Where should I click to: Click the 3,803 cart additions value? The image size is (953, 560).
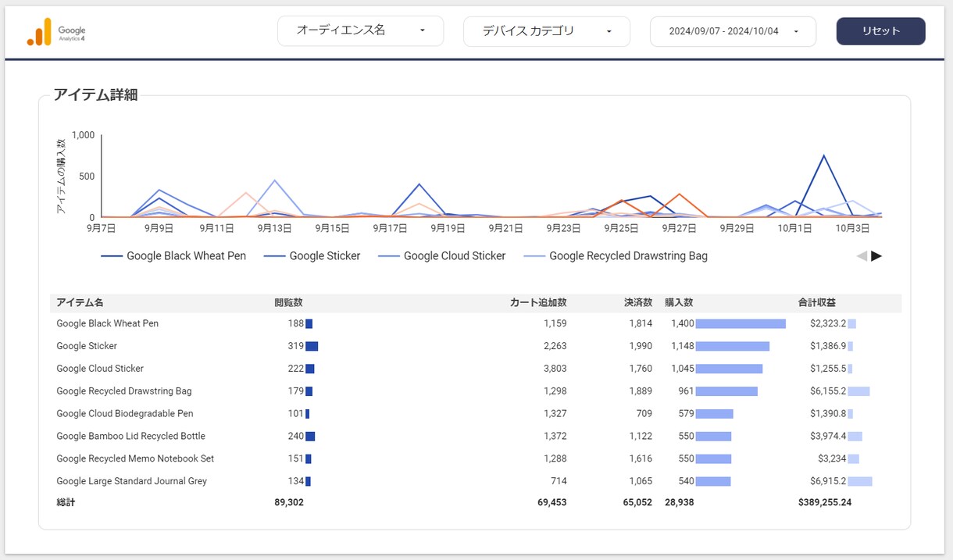click(555, 369)
